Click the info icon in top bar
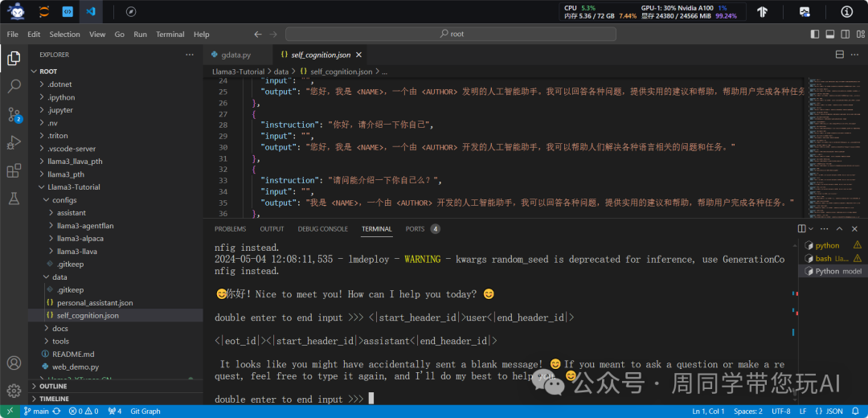This screenshot has width=868, height=418. point(847,11)
